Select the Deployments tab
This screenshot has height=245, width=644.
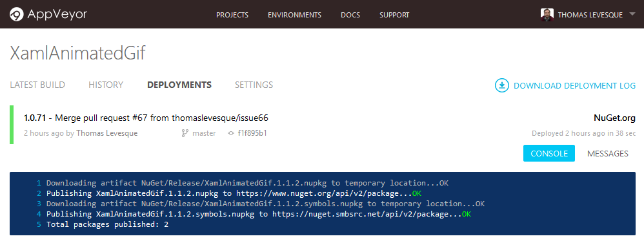coord(179,85)
